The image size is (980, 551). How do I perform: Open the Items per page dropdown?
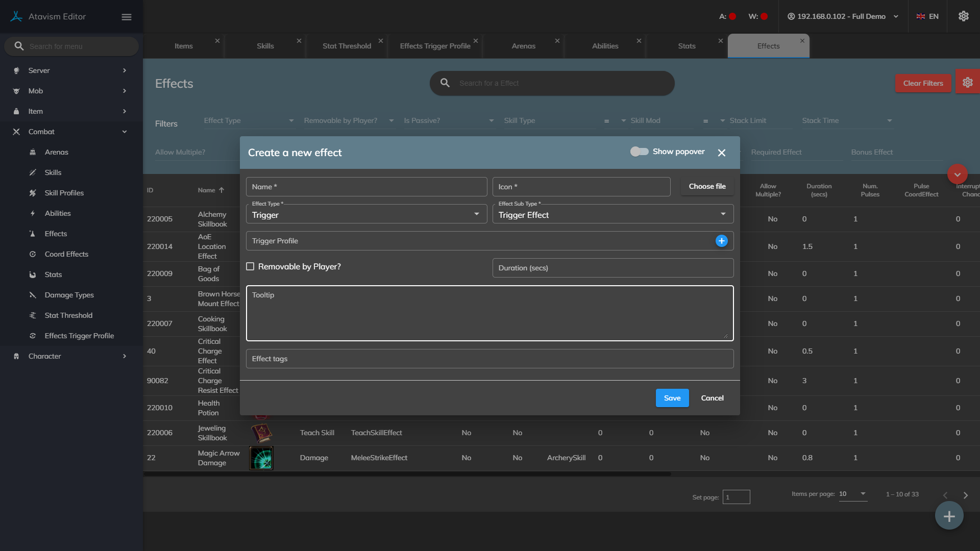pyautogui.click(x=852, y=494)
